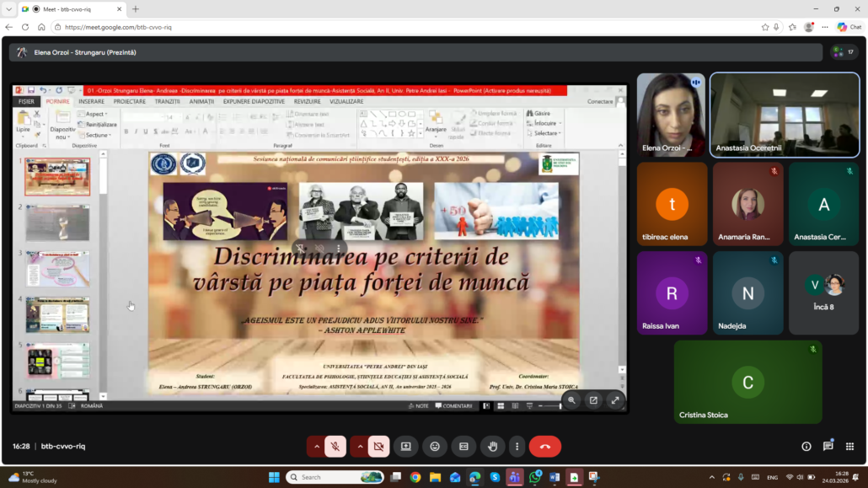Image resolution: width=868 pixels, height=488 pixels.
Task: Open presentation in new window icon
Action: (593, 400)
